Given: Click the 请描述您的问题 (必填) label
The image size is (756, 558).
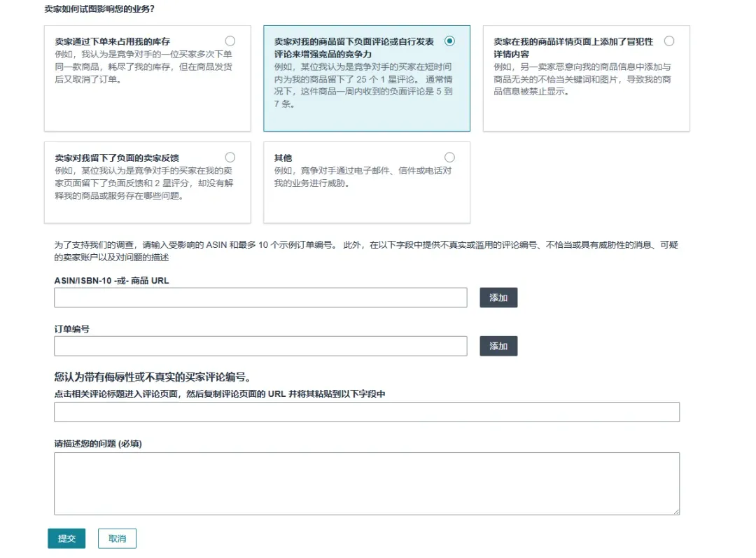Looking at the screenshot, I should coord(98,443).
